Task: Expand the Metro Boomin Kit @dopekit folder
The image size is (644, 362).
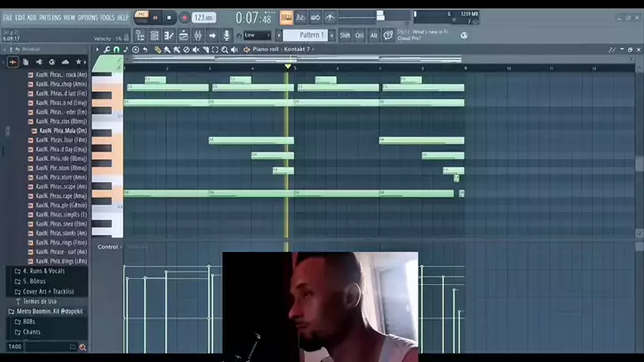Action: 46,312
